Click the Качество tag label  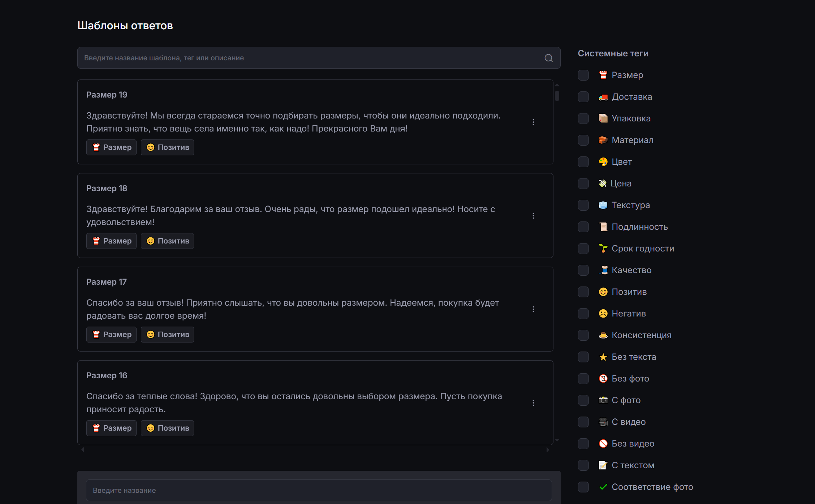631,270
